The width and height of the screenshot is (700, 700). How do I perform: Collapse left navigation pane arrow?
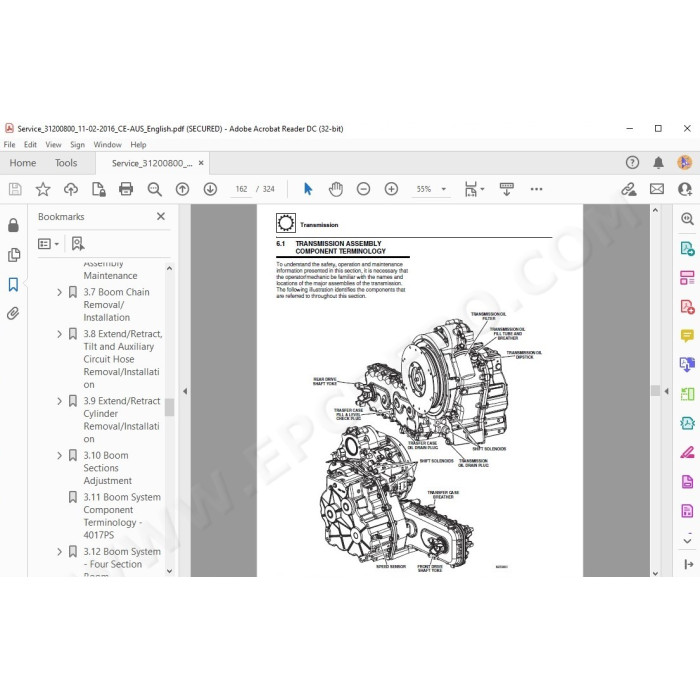tap(185, 391)
